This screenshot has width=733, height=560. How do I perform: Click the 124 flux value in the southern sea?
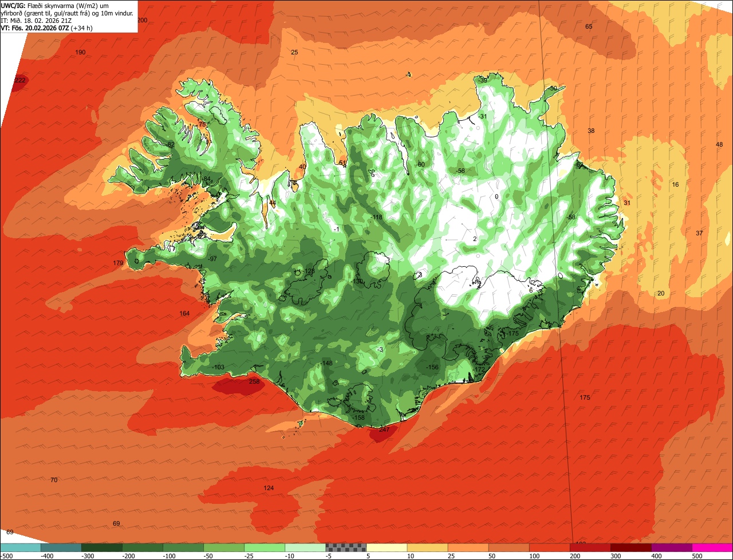coord(269,488)
